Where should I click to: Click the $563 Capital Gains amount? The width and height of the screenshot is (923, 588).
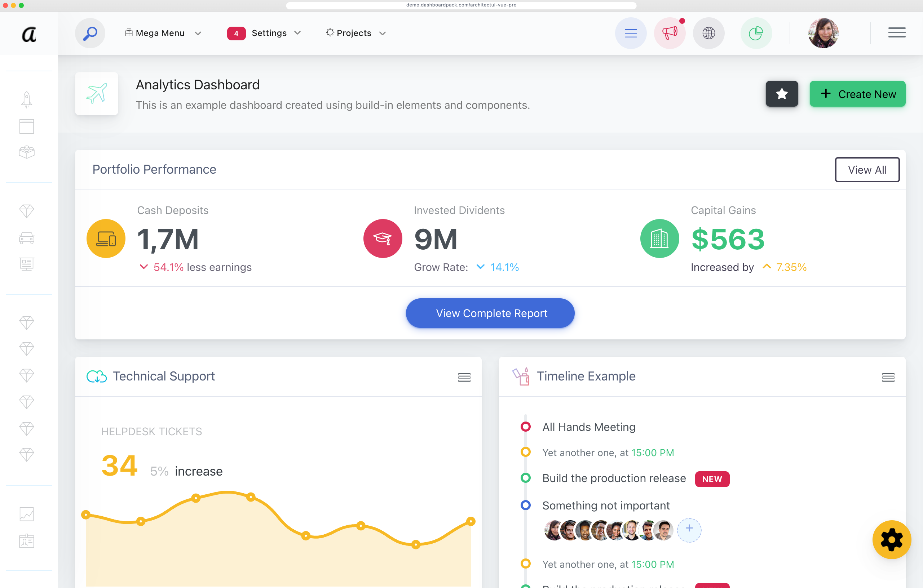point(728,239)
